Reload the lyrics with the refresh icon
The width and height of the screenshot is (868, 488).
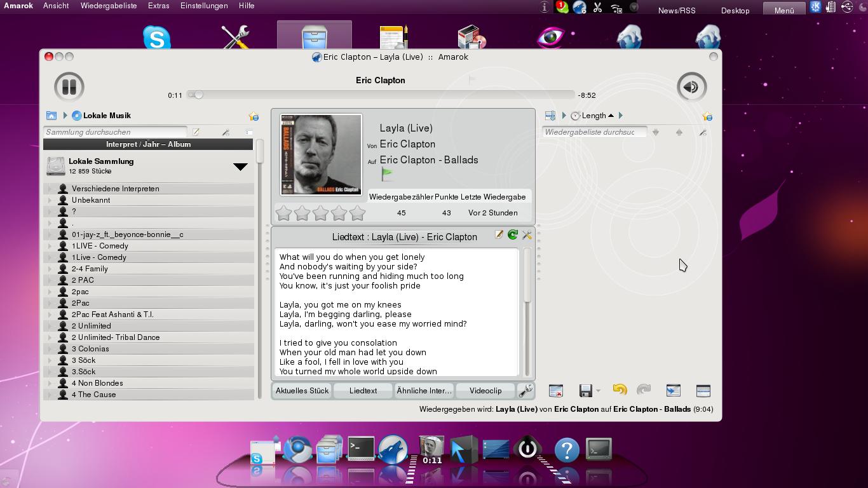pos(513,235)
